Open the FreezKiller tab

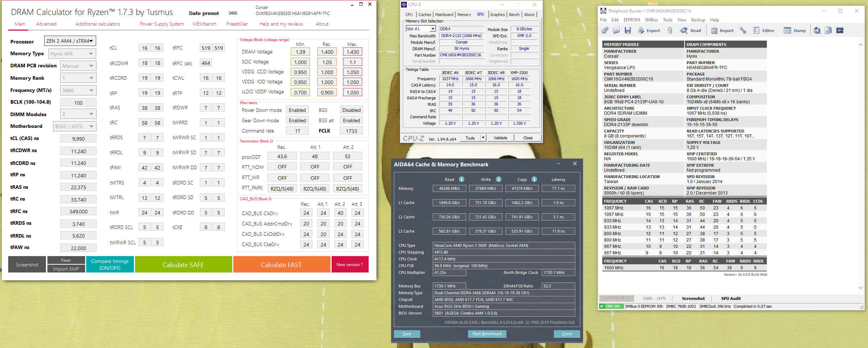pos(237,24)
